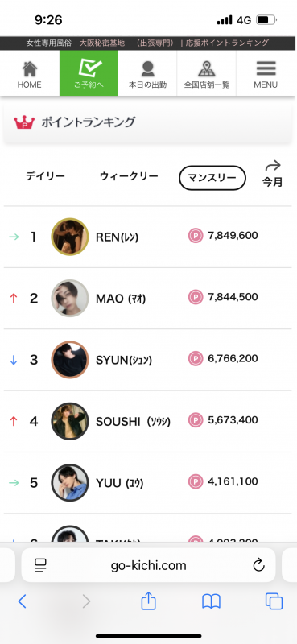Show Safari open tabs icon
The image size is (297, 644).
tap(274, 601)
